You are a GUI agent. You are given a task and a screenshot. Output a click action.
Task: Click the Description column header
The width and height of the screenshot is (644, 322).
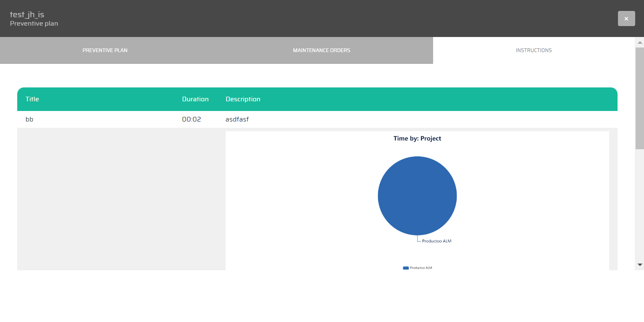click(x=243, y=99)
